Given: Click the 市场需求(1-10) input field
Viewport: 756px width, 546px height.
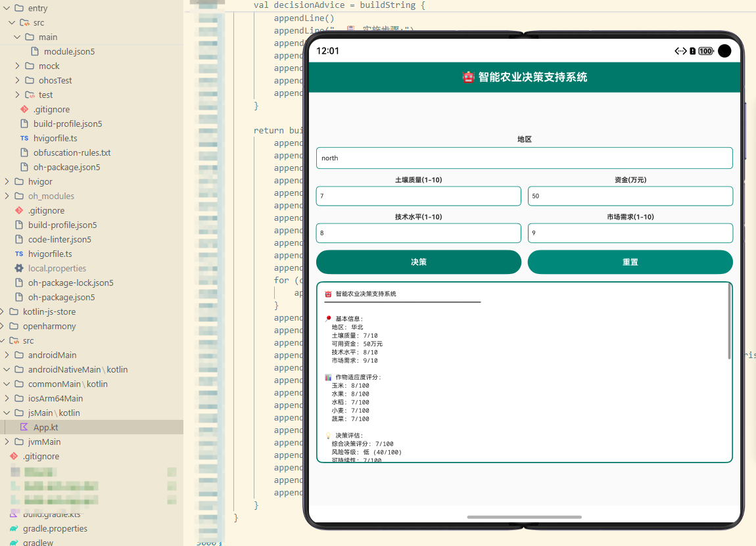Looking at the screenshot, I should pos(630,233).
